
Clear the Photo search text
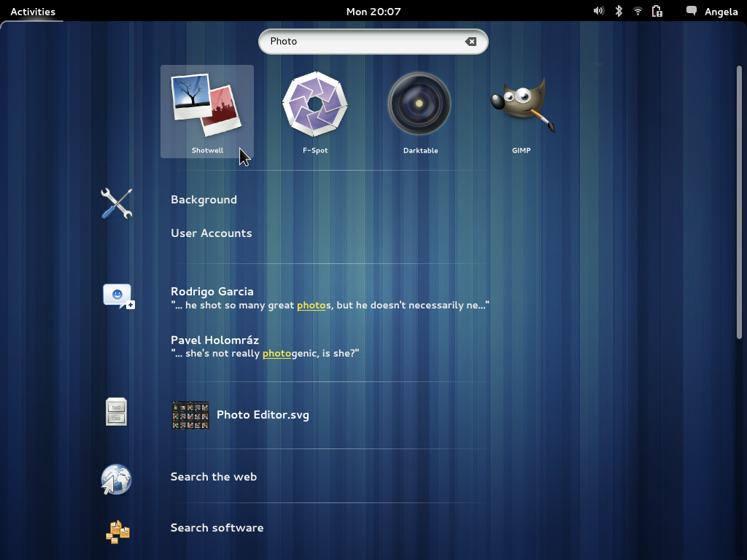[471, 42]
